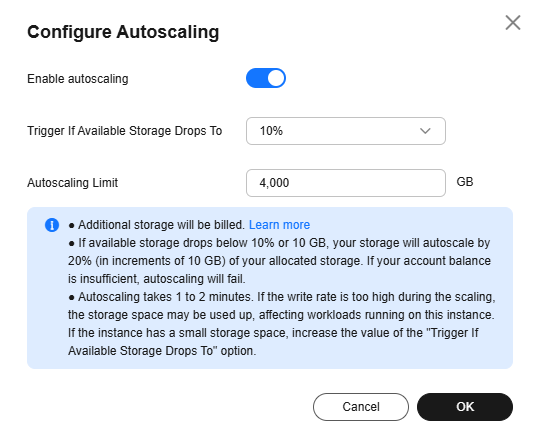Click the Cancel button

click(x=361, y=407)
